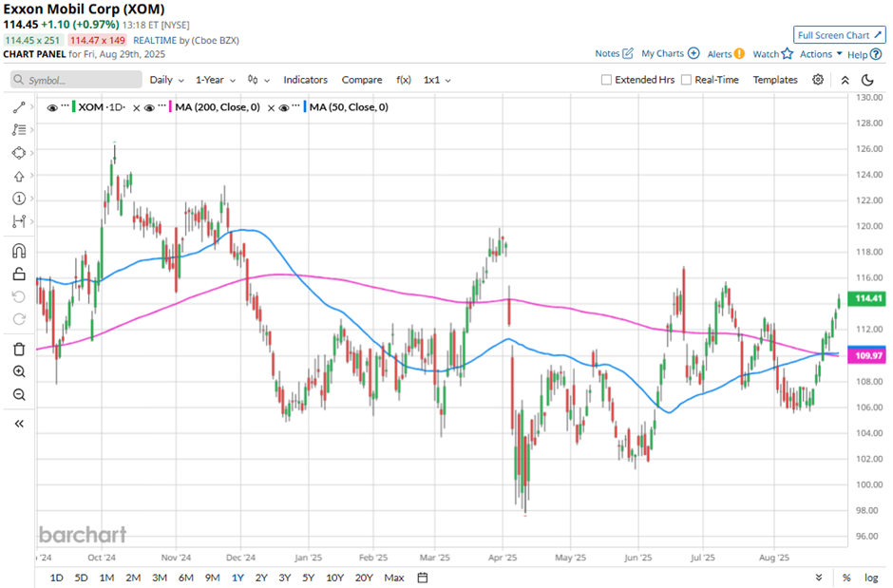Open the Indicators menu

point(305,80)
